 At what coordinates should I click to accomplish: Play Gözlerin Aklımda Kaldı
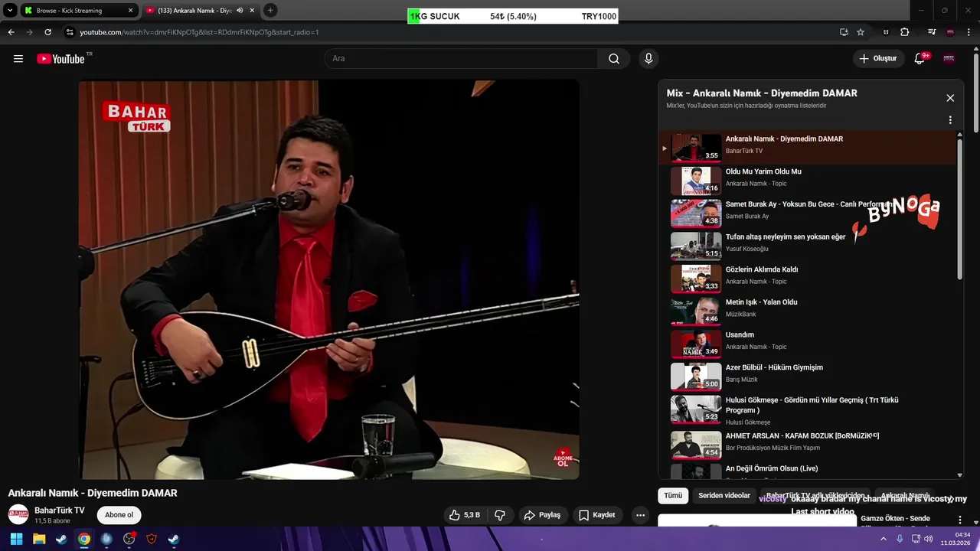[808, 279]
